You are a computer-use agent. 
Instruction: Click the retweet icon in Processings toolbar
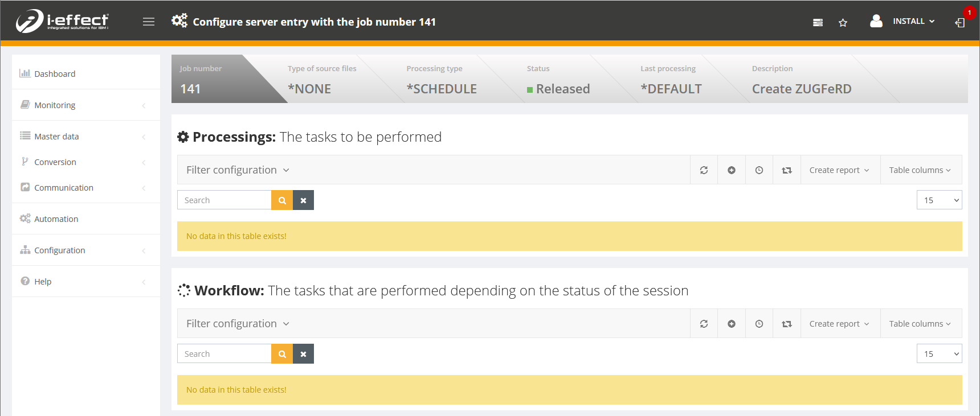787,170
